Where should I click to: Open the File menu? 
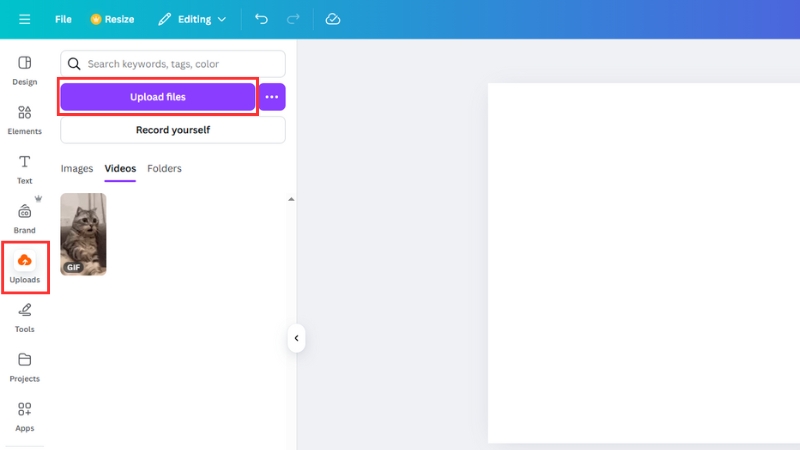(x=63, y=19)
